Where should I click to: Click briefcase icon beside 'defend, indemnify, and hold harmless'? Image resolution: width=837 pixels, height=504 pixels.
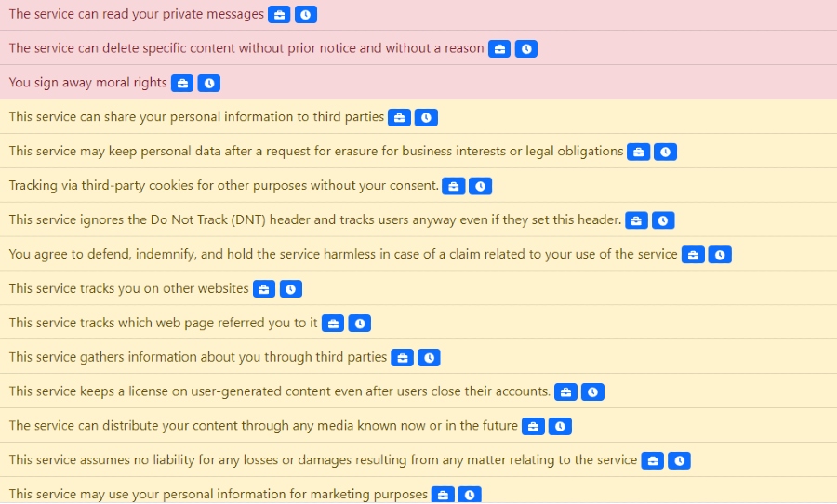point(693,255)
